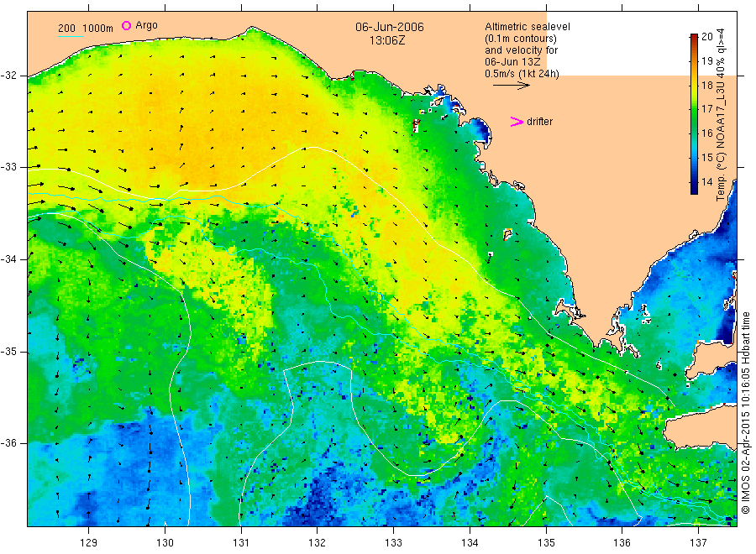Click the longitude label 129
Screen dimensions: 756x554
click(89, 543)
